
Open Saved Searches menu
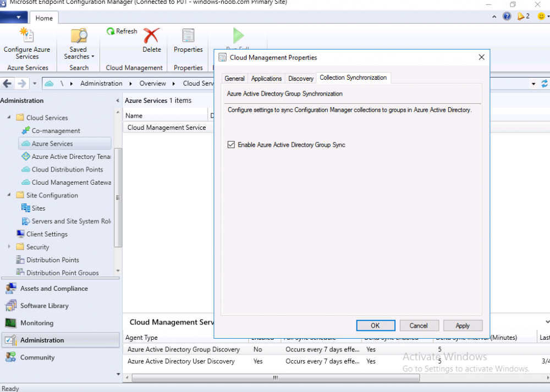click(x=79, y=43)
